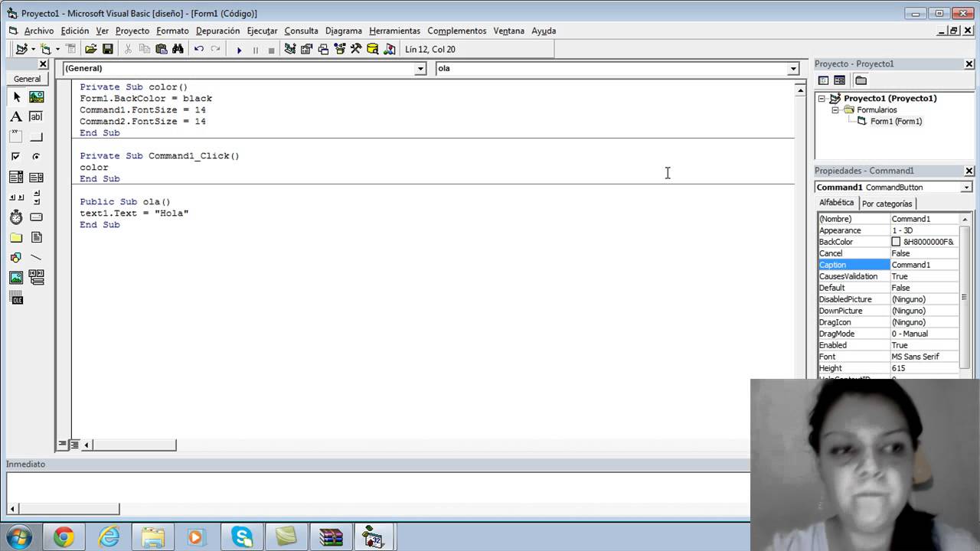Start the program with the Run arrow

tap(239, 50)
